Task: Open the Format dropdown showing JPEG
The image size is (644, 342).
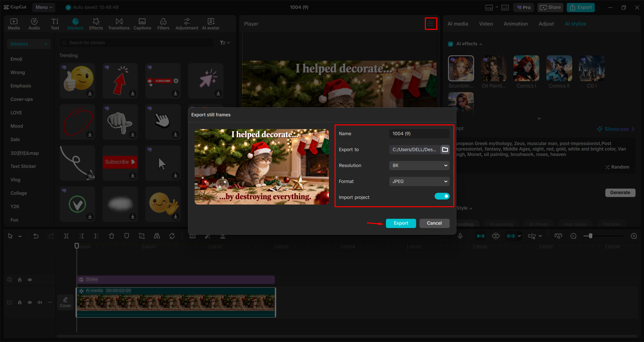Action: pos(419,181)
